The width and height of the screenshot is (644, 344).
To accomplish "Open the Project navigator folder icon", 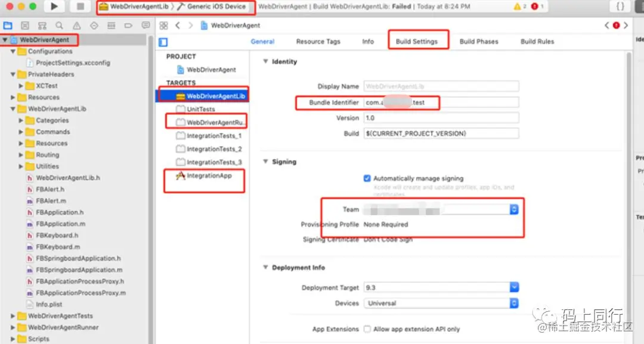I will [8, 26].
